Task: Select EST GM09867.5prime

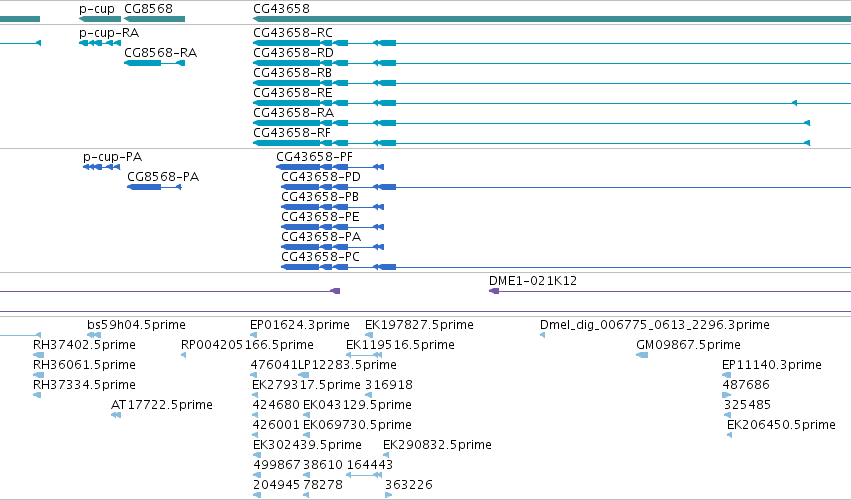Action: coord(688,345)
